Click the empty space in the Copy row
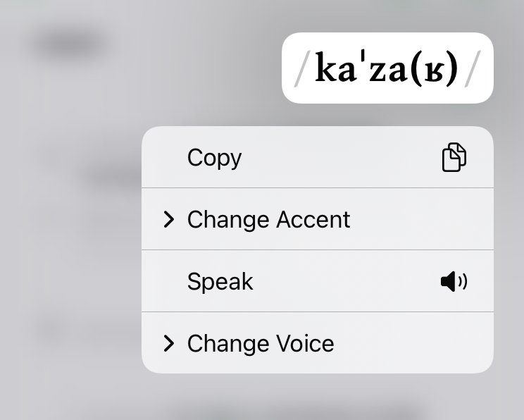 pyautogui.click(x=341, y=157)
